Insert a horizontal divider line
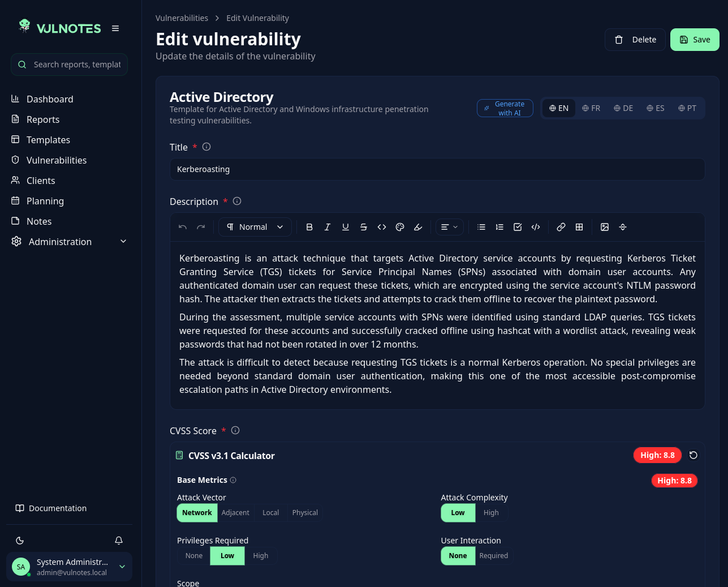 click(x=623, y=227)
